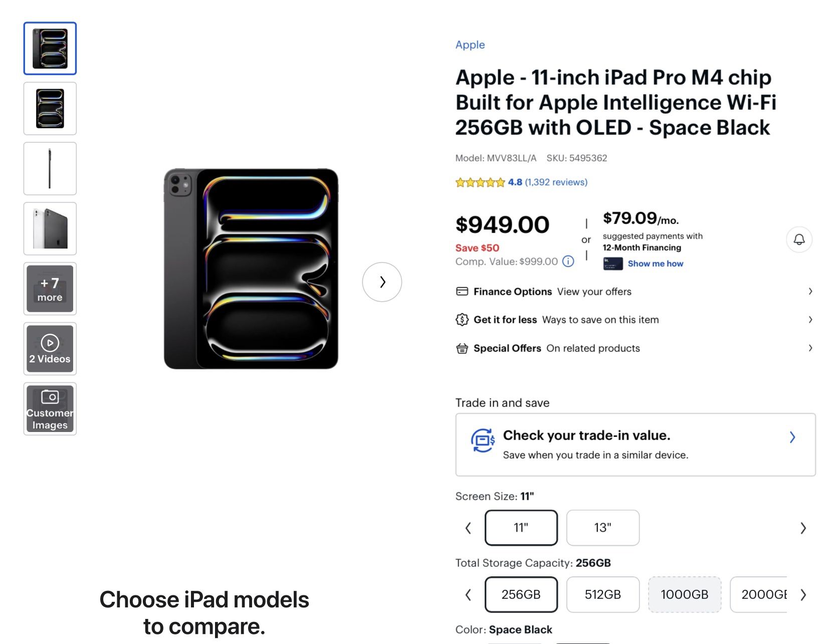Viewport: 836px width, 644px height.
Task: Click the financing card icon
Action: 613,264
